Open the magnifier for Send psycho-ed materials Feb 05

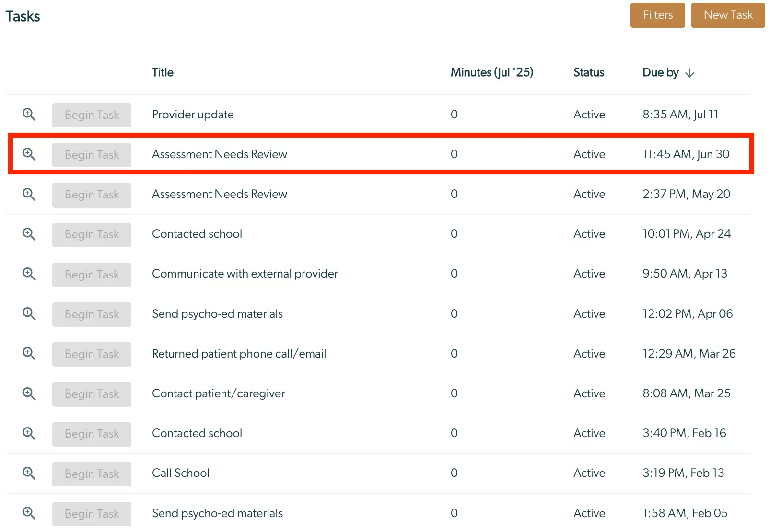(x=29, y=513)
